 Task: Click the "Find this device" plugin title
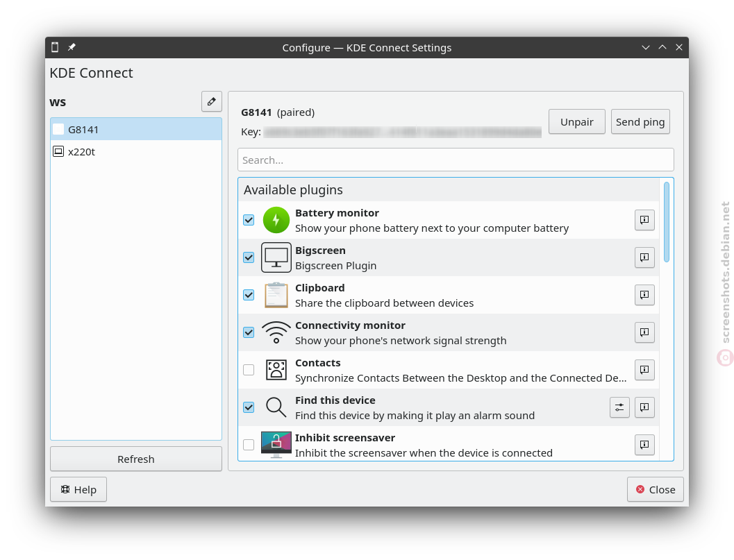tap(335, 400)
